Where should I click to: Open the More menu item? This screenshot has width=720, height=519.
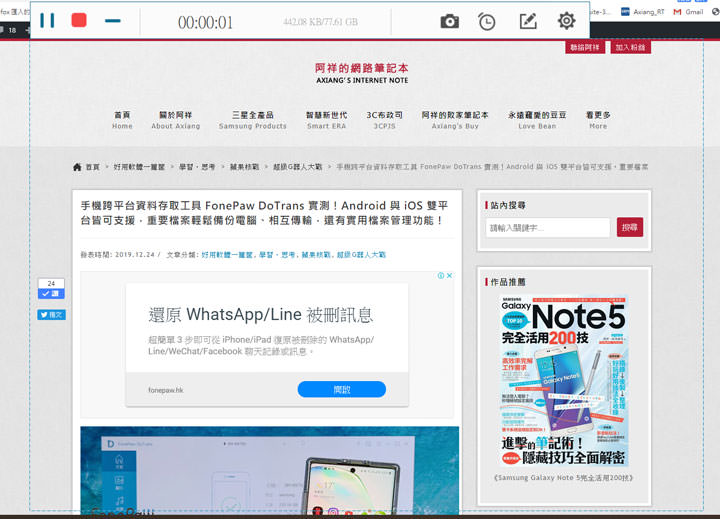point(598,120)
